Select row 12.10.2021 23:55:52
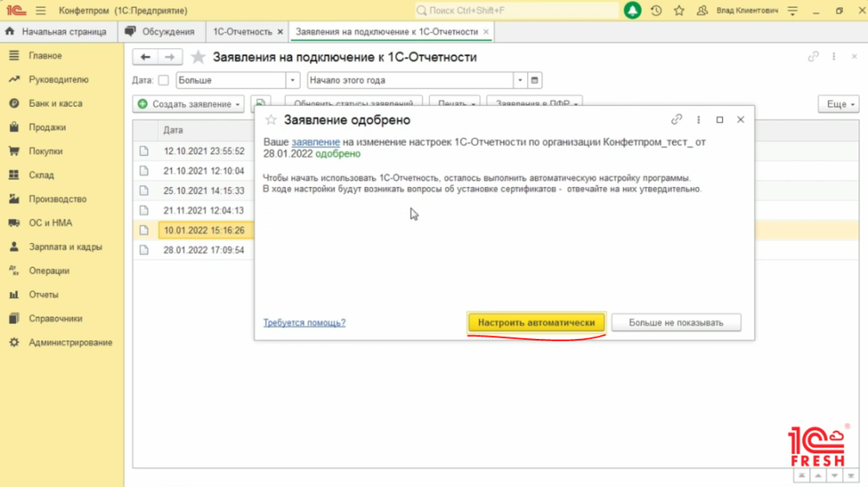Viewport: 868px width, 487px height. (x=203, y=151)
